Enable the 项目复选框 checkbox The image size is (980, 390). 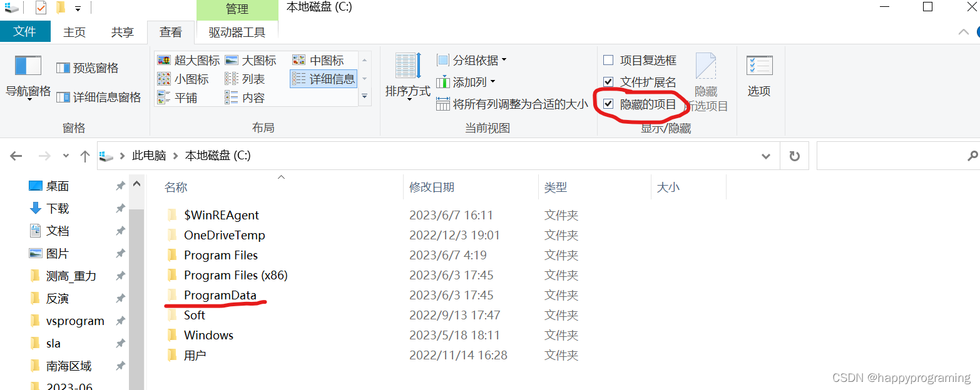coord(608,60)
